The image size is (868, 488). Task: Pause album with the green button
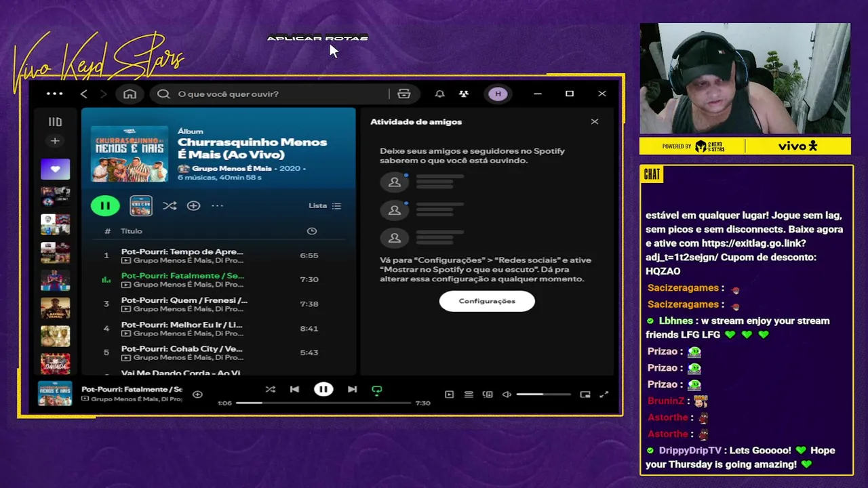(x=105, y=205)
